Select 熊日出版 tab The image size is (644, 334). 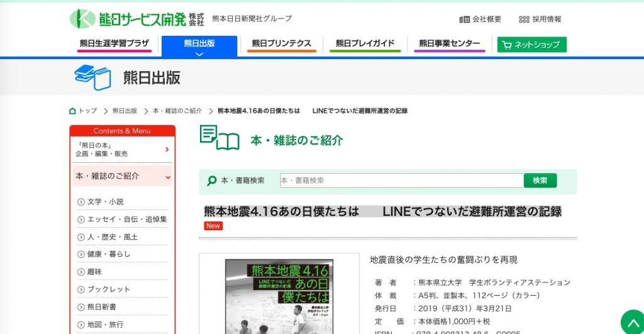[199, 46]
